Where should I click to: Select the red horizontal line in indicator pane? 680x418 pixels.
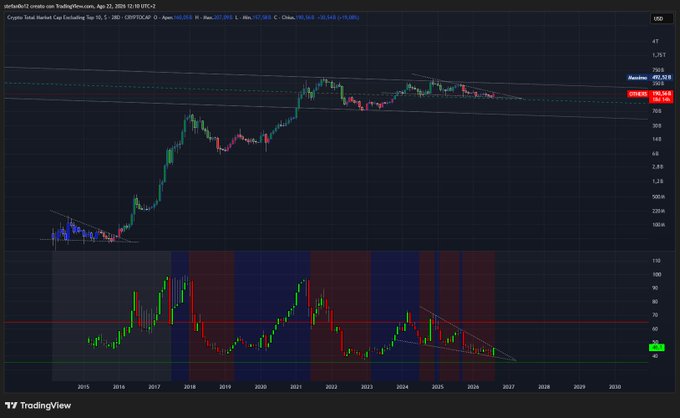tap(326, 322)
